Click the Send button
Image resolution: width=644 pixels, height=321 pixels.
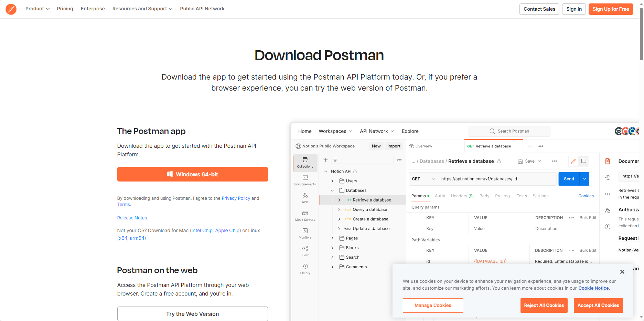coord(569,179)
